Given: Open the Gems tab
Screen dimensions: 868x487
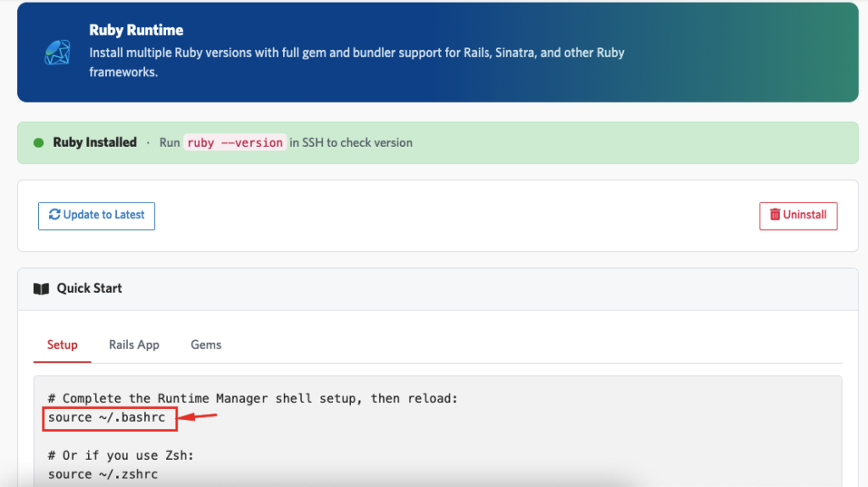Looking at the screenshot, I should 206,344.
